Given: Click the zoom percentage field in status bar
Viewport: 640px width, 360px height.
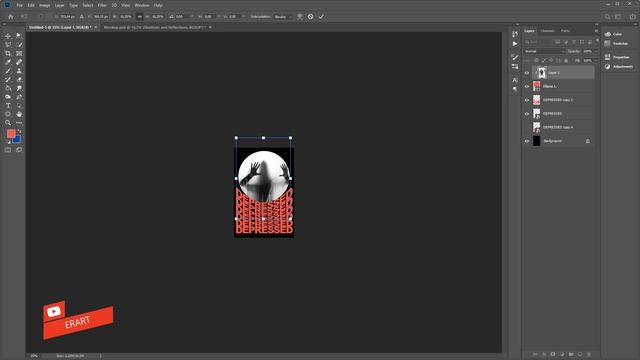Looking at the screenshot, I should [34, 356].
